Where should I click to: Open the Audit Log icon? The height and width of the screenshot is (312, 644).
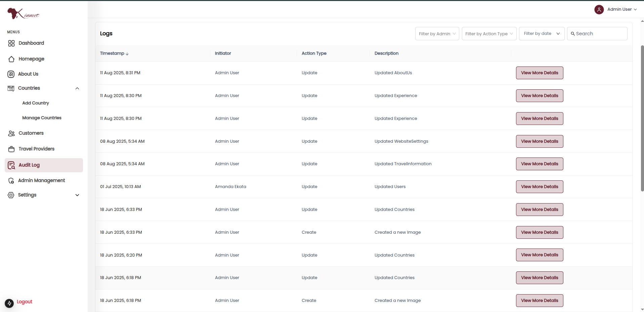pyautogui.click(x=11, y=165)
